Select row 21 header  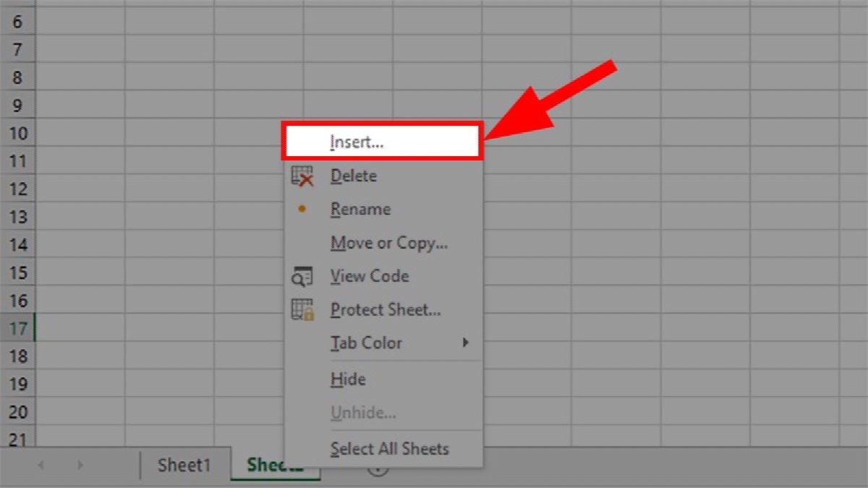pyautogui.click(x=17, y=437)
